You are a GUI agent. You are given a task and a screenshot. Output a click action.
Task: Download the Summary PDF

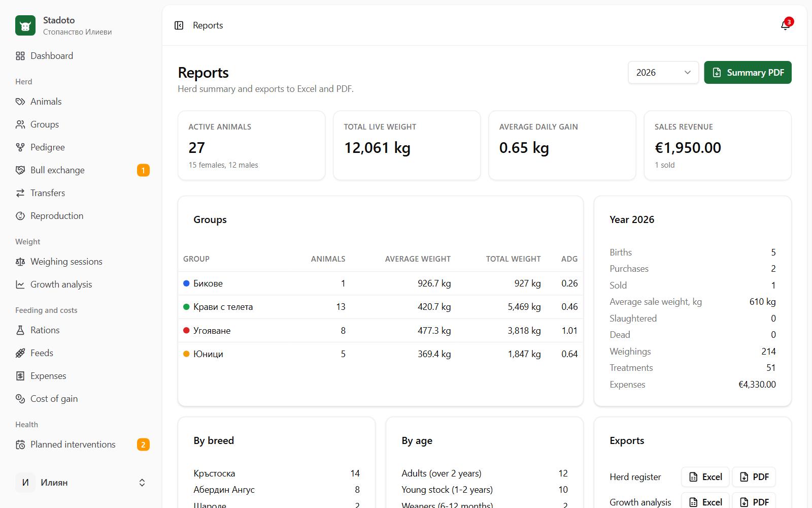748,73
